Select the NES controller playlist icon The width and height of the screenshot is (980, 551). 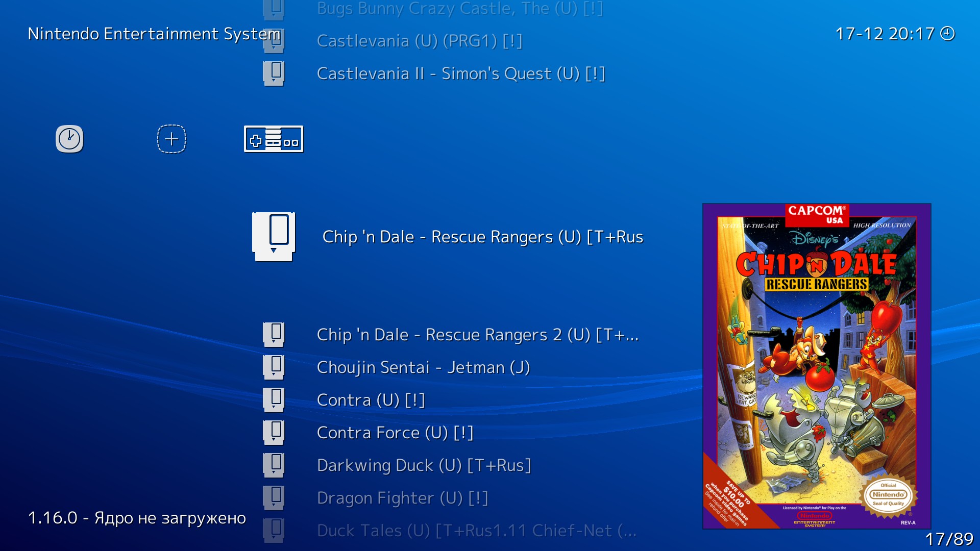pyautogui.click(x=274, y=139)
